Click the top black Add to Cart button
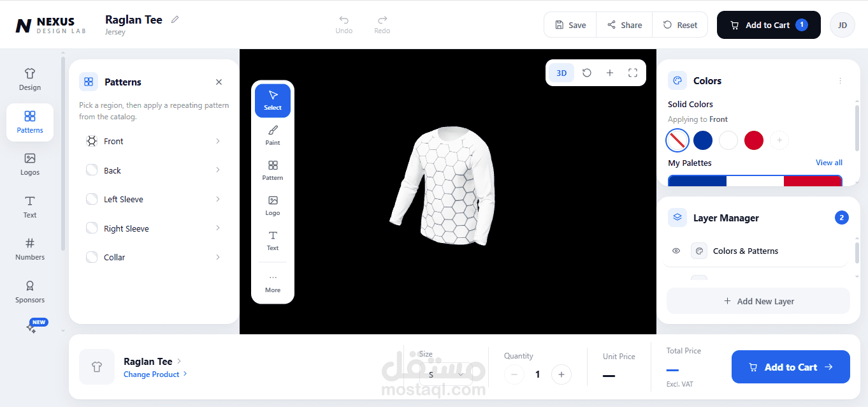The width and height of the screenshot is (868, 407). click(x=769, y=25)
